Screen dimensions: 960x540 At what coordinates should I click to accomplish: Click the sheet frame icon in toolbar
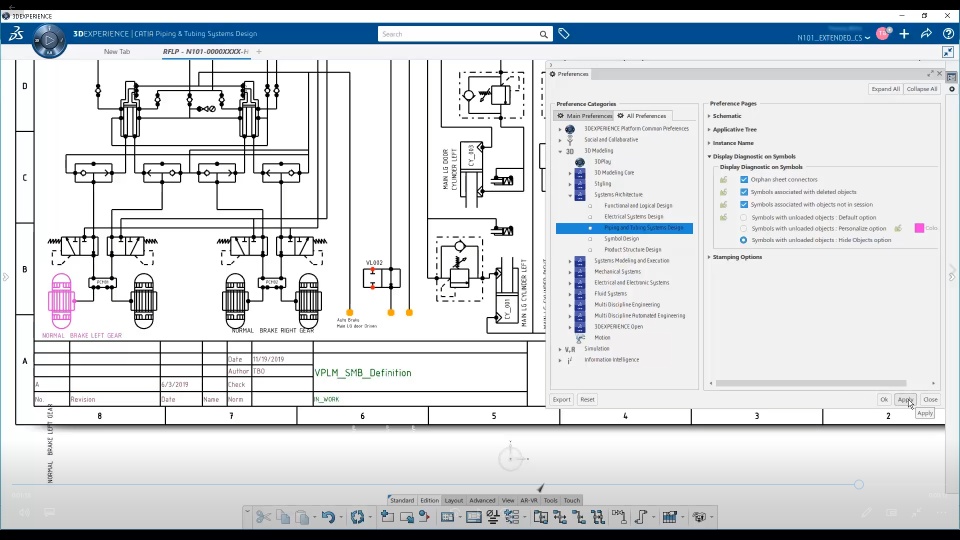(473, 517)
